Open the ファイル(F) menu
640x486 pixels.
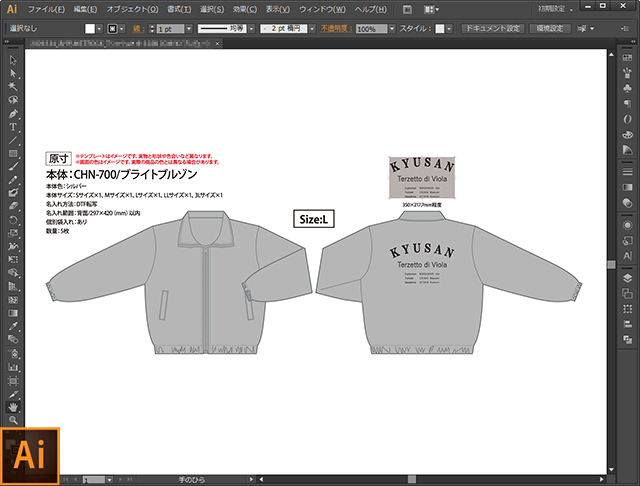(47, 9)
